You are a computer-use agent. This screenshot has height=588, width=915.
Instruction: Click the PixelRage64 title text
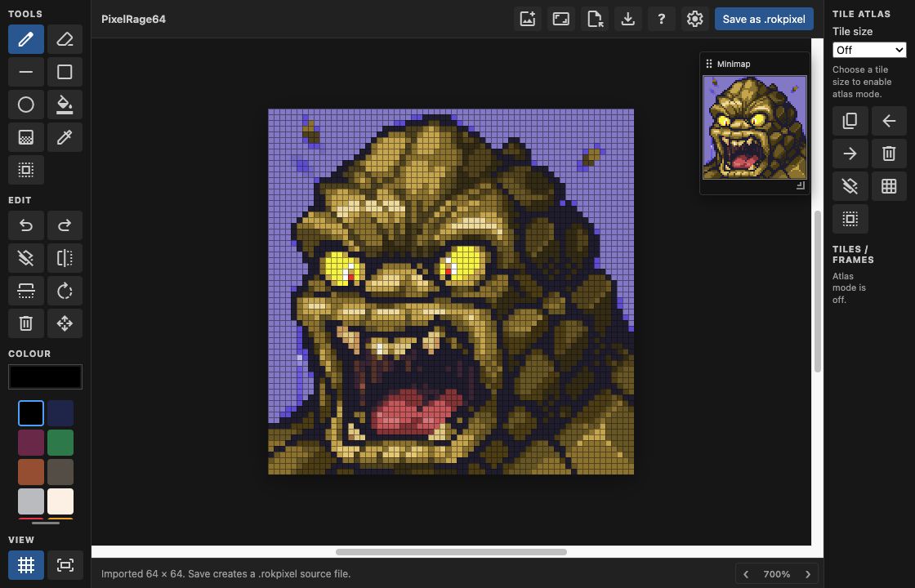[x=134, y=20]
